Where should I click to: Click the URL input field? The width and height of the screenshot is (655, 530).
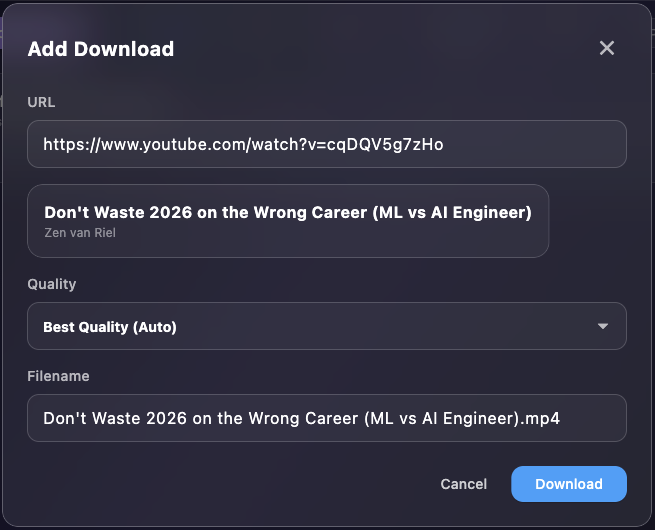[x=326, y=144]
